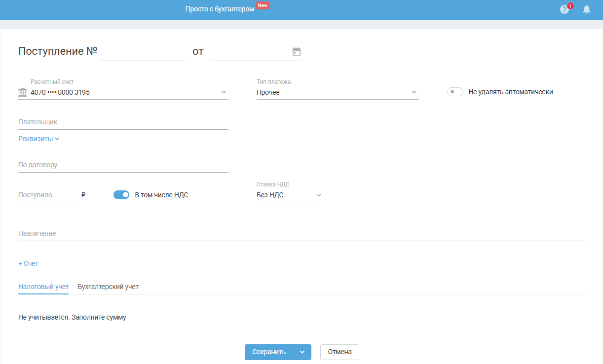The height and width of the screenshot is (364, 603).
Task: Open the calendar date picker icon
Action: point(297,52)
